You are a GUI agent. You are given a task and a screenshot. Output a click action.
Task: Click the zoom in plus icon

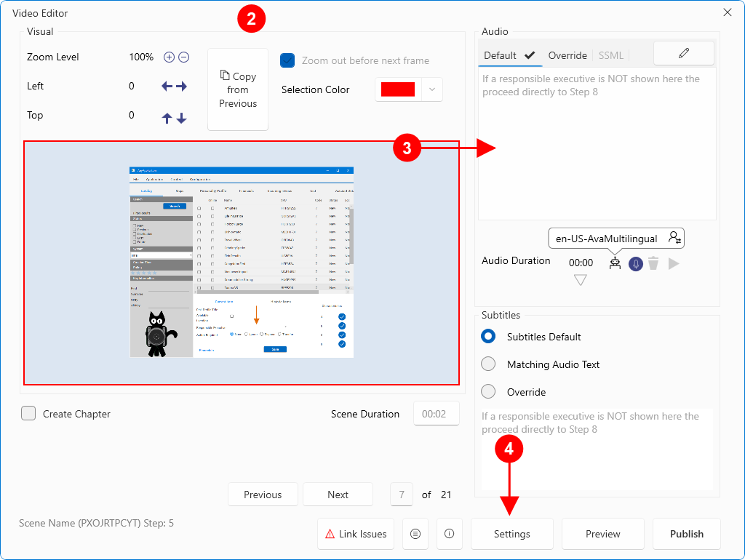pos(169,57)
